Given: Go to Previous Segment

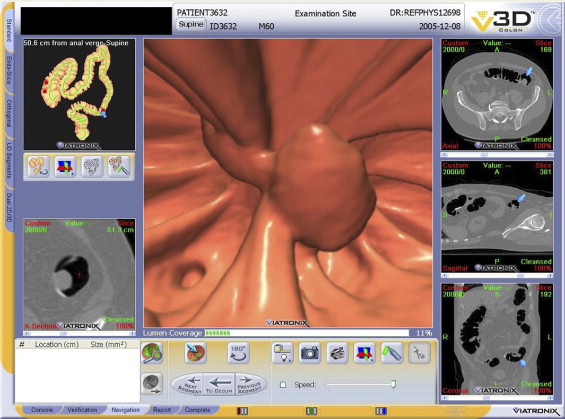Looking at the screenshot, I should coord(251,384).
